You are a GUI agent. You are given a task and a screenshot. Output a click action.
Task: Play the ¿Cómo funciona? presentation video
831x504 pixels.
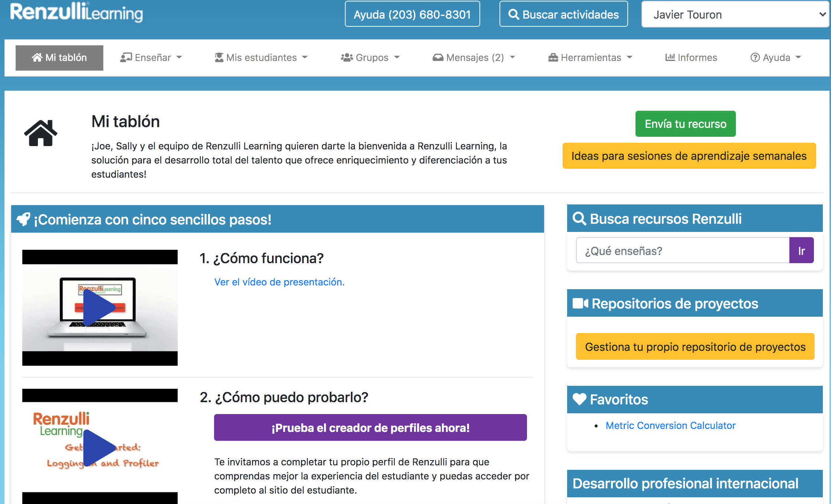click(99, 308)
